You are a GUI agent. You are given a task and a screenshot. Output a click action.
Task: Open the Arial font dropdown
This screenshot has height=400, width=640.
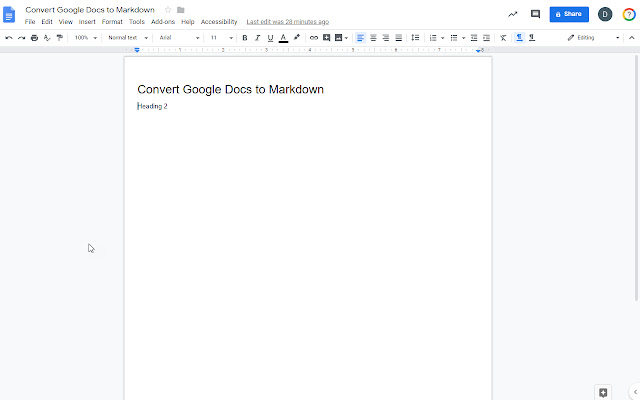coord(179,38)
